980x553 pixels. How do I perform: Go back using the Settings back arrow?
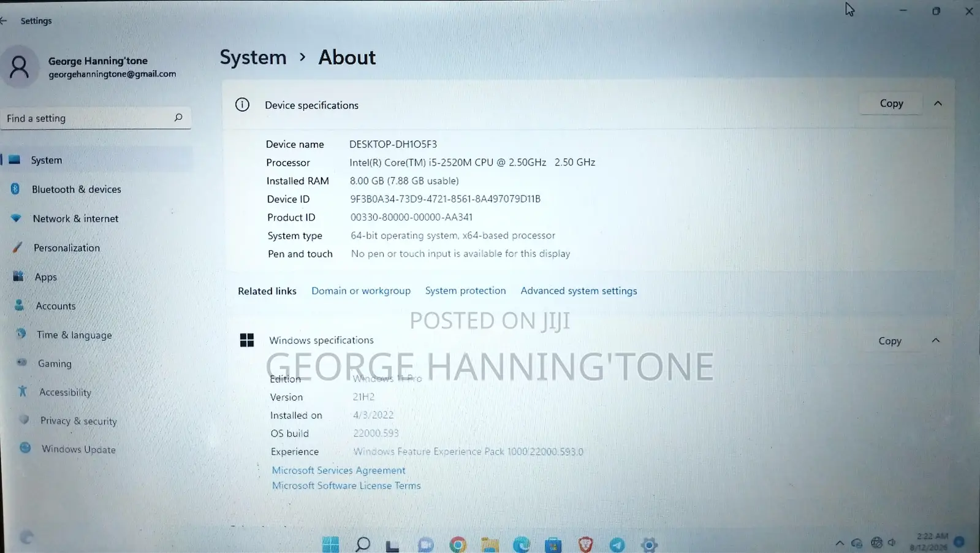4,21
